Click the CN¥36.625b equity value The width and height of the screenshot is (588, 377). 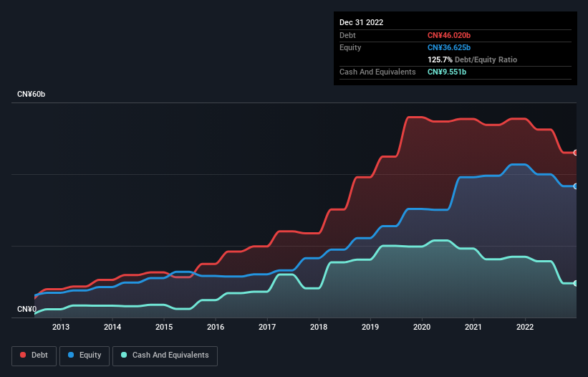point(449,47)
